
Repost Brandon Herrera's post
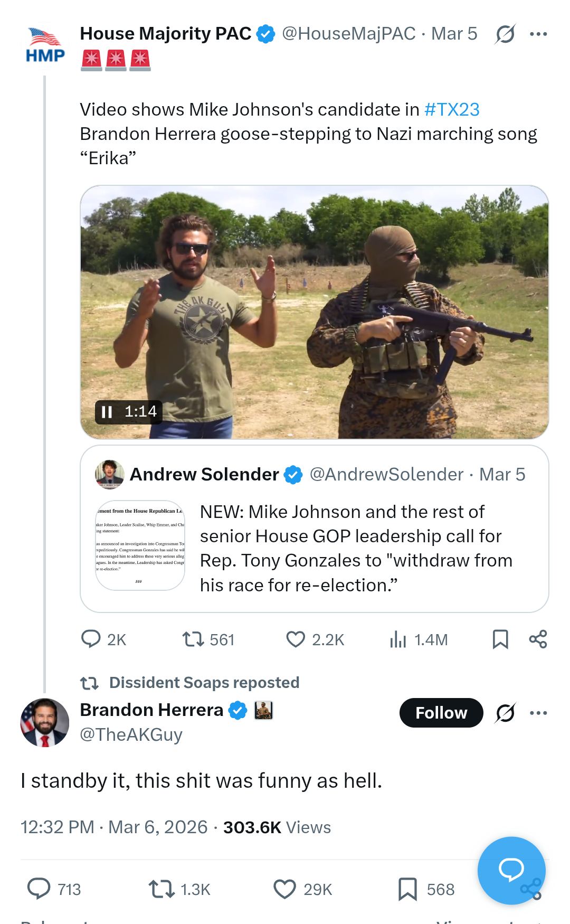click(x=161, y=889)
